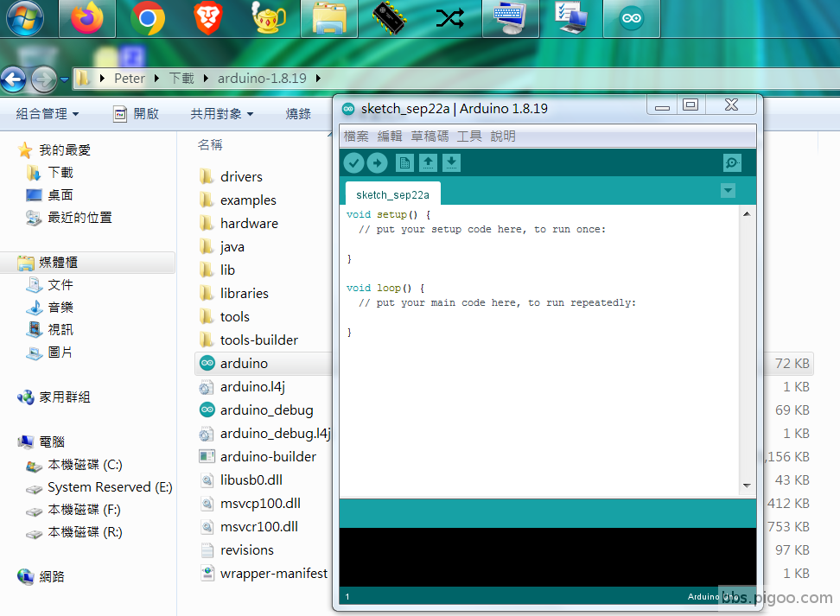Expand the arrow after arduino-1.8.19 breadcrumb

tap(318, 79)
